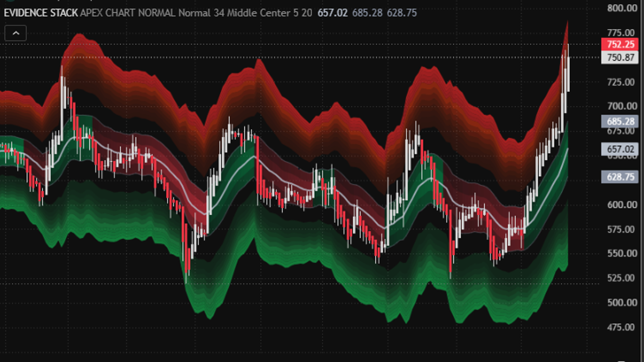Collapse the indicator legend with chevron button

[x=16, y=33]
